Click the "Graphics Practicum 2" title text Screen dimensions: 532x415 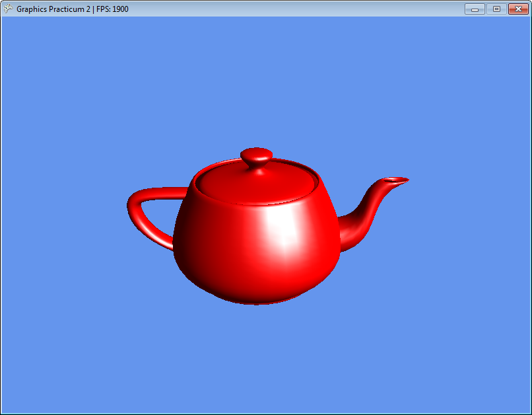[53, 9]
